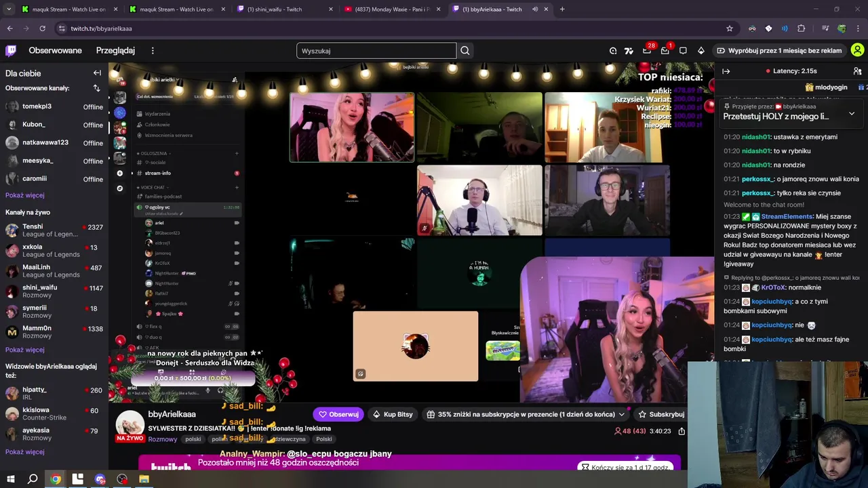The image size is (868, 488).
Task: Click the search magnifier button
Action: point(465,51)
